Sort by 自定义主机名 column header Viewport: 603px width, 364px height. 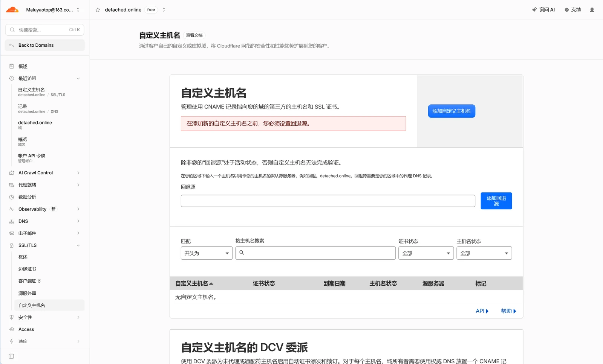(x=194, y=283)
